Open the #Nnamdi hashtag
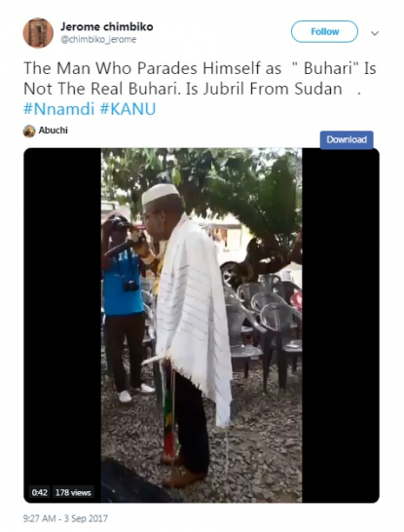Screen dimensions: 404x532 pyautogui.click(x=58, y=109)
